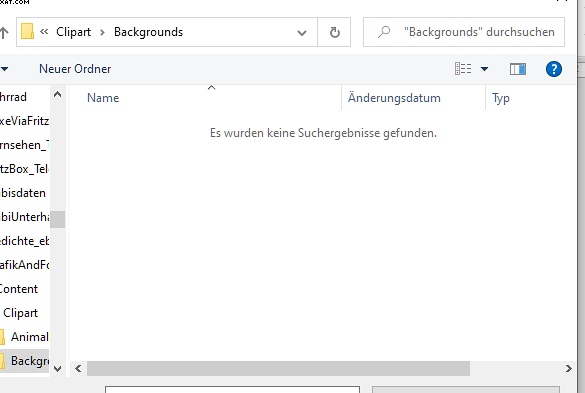Click the folder icon in address bar
This screenshot has width=585, height=393.
click(x=27, y=31)
